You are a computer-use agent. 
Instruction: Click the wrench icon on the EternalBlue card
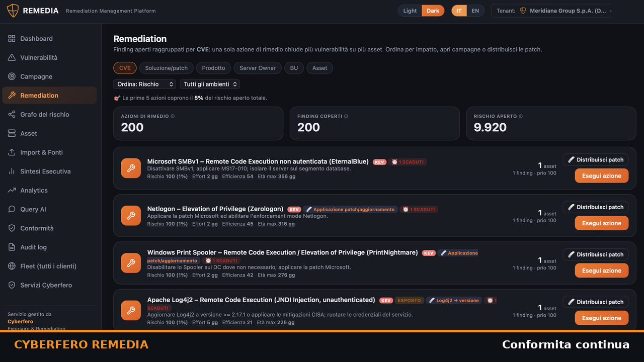(131, 168)
